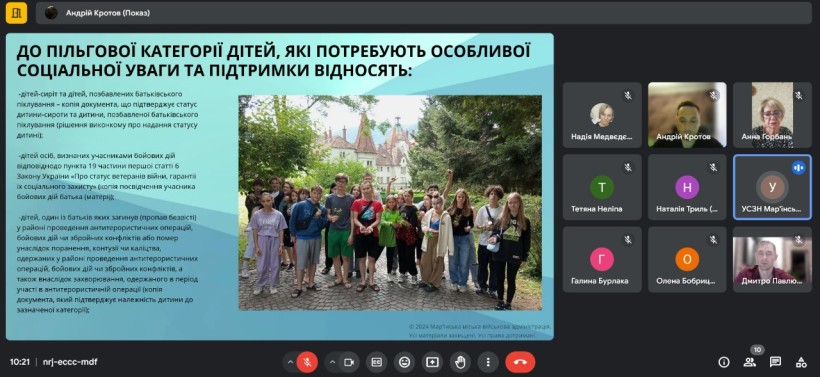Raise your hand in the meeting
The image size is (820, 377).
click(460, 362)
